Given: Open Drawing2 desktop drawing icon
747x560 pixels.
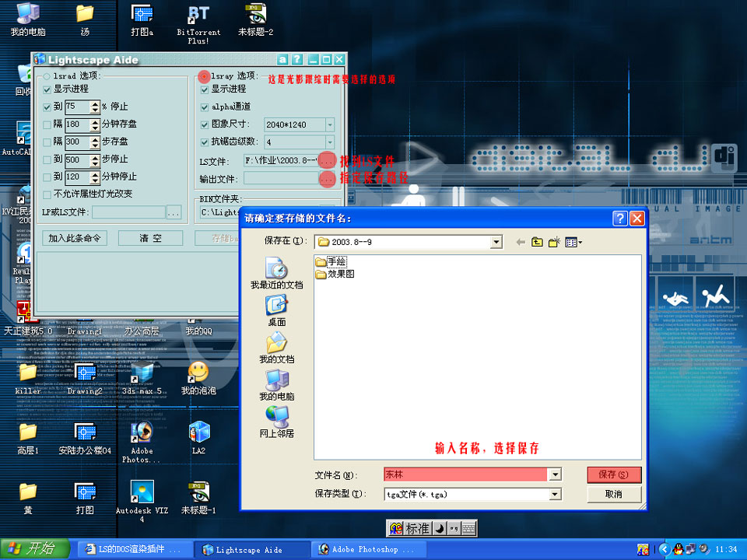Looking at the screenshot, I should click(x=85, y=379).
